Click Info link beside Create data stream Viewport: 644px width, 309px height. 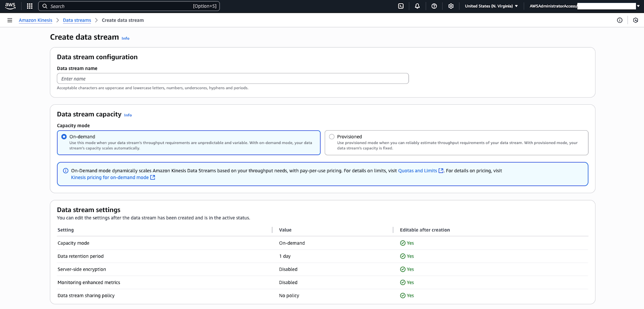click(x=126, y=39)
